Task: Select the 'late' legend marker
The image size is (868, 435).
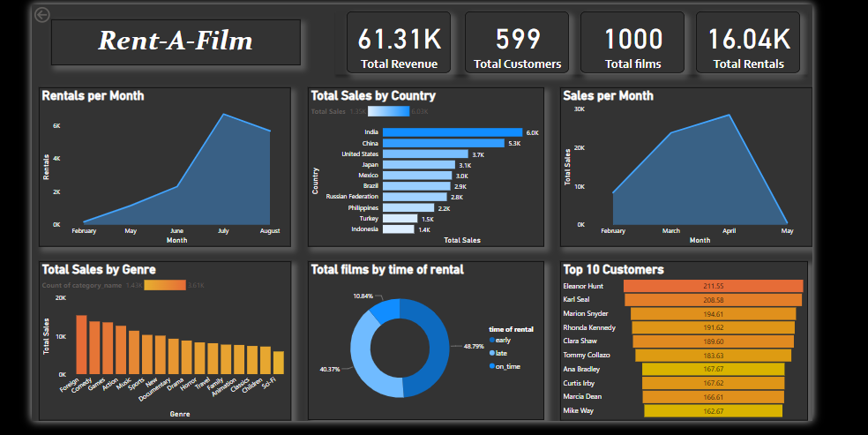Action: tap(492, 352)
